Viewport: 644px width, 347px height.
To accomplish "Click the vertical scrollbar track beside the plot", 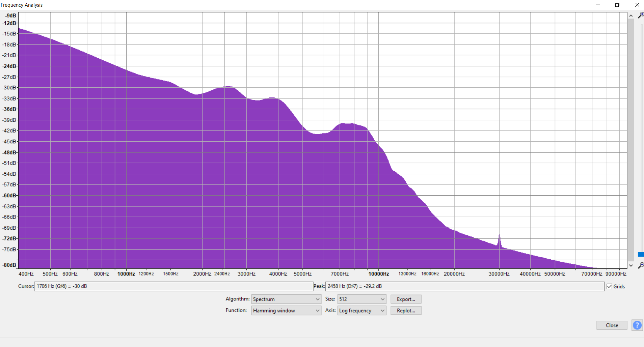I will point(631,140).
